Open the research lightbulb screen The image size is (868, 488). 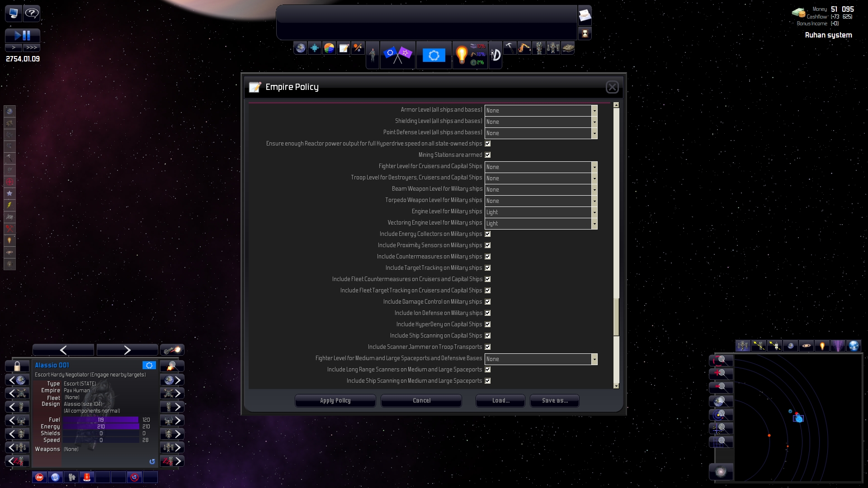tap(462, 55)
